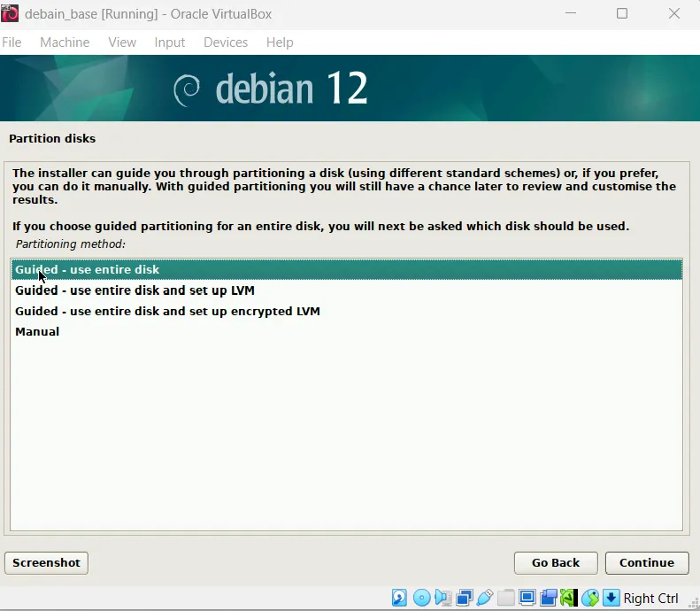Open the Input menu

[170, 43]
